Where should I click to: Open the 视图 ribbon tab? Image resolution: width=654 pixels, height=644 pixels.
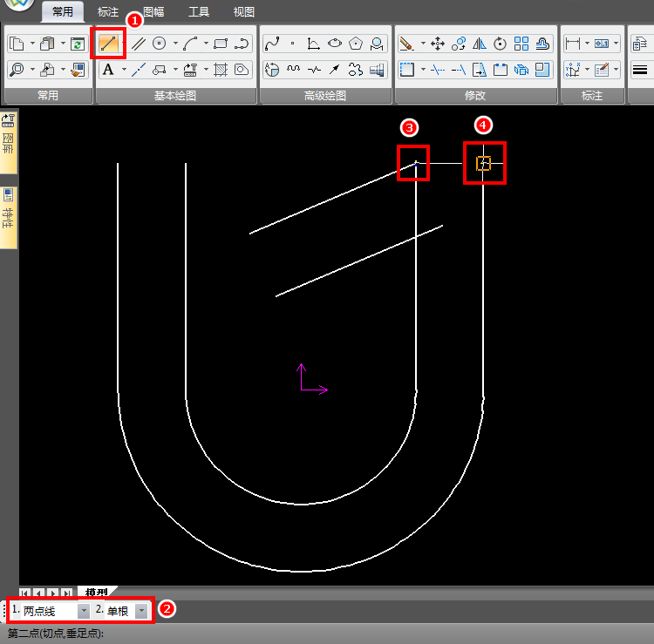(244, 12)
